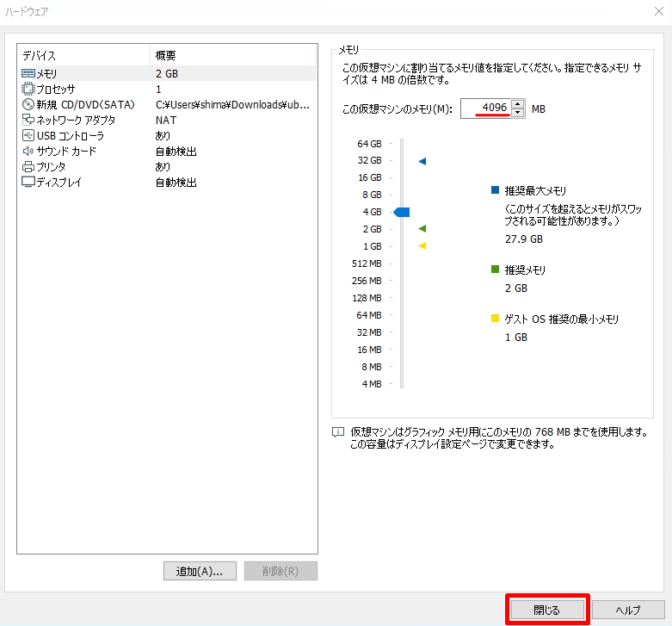Click the memory value field showing 4096
This screenshot has height=626, width=672.
click(x=486, y=108)
